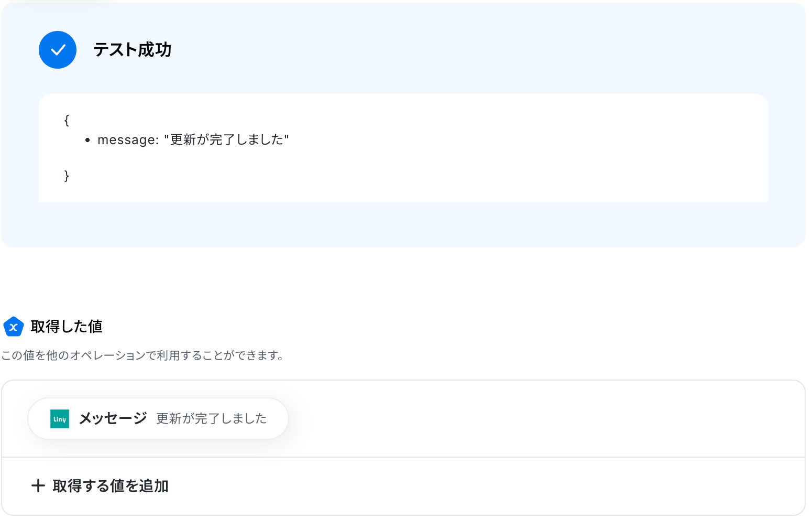Viewport: 812px width, 519px height.
Task: Select the メッセージ label in the value chip
Action: click(113, 418)
